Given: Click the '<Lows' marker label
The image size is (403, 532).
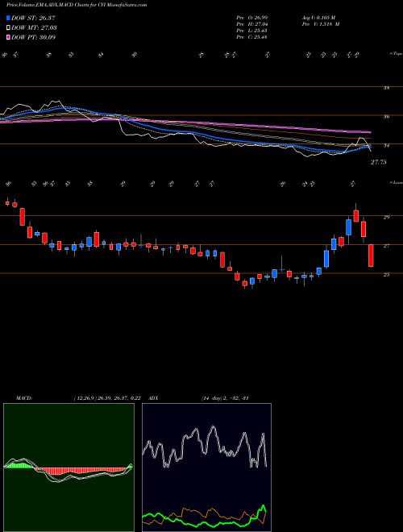Looking at the screenshot, I should [396, 183].
